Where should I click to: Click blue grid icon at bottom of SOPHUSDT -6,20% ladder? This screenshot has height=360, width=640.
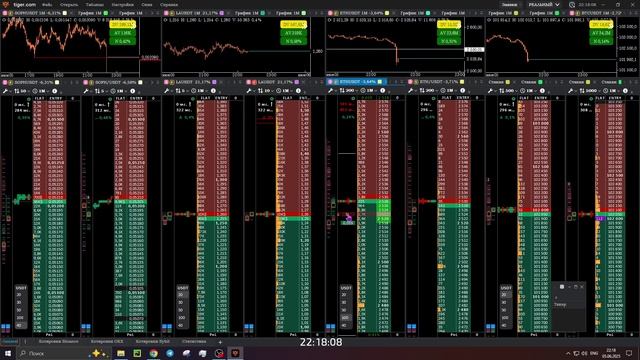(x=5, y=327)
